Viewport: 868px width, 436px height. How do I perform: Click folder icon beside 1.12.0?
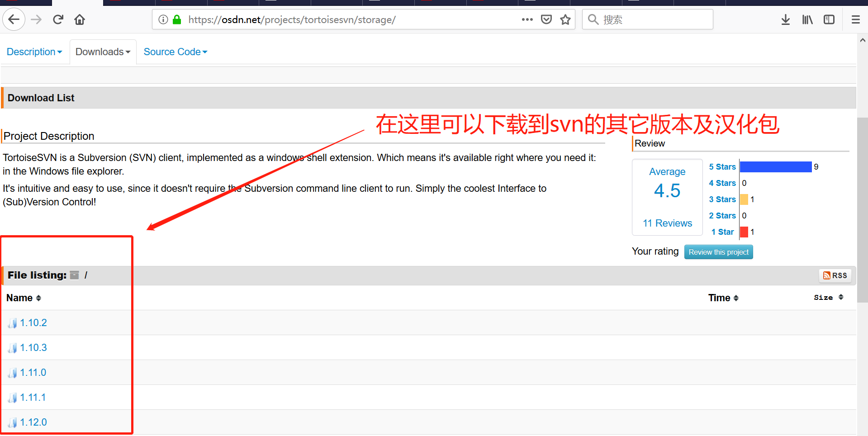pyautogui.click(x=13, y=422)
